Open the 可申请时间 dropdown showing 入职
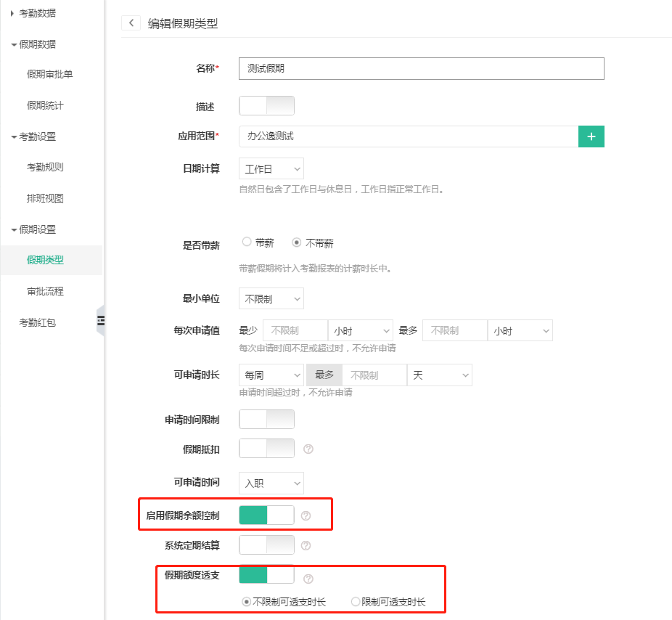 coord(271,484)
